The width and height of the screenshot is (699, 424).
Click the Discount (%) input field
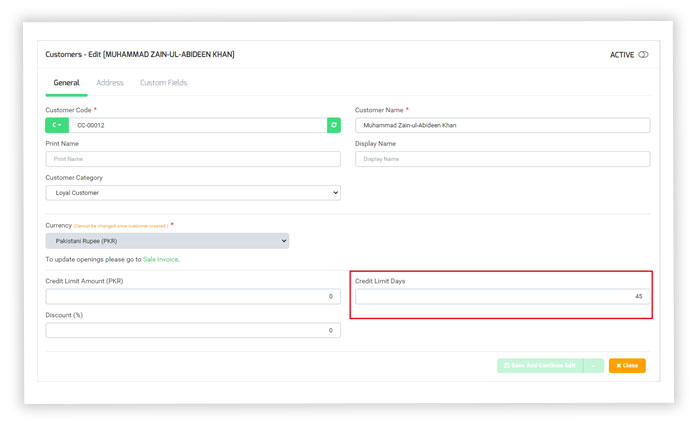click(x=193, y=331)
